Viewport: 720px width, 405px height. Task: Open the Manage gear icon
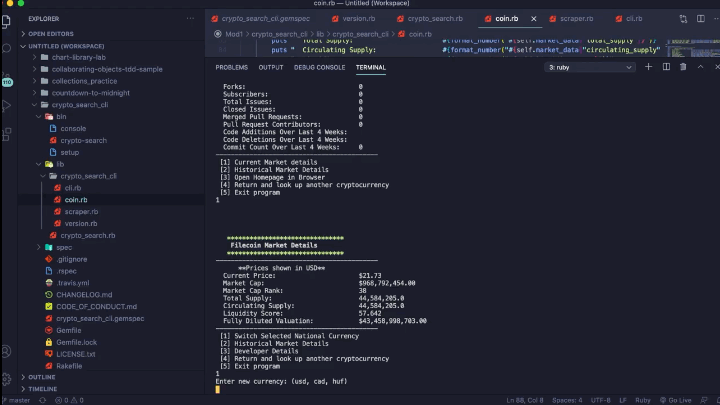coord(6,379)
